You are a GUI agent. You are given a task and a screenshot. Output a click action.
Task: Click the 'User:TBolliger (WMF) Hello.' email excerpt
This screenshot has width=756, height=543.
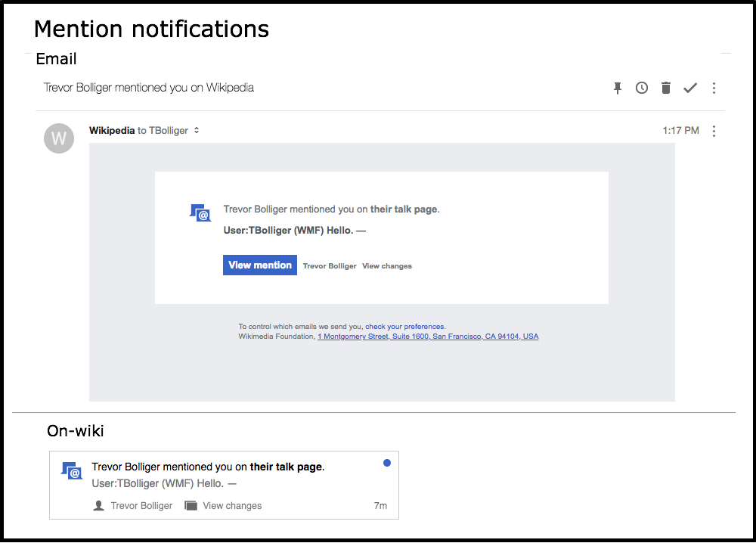(294, 231)
